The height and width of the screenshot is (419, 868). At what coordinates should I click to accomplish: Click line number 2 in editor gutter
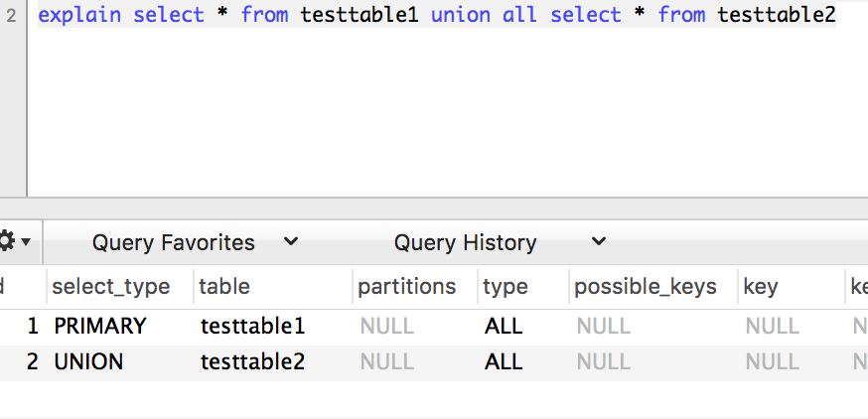tap(10, 16)
